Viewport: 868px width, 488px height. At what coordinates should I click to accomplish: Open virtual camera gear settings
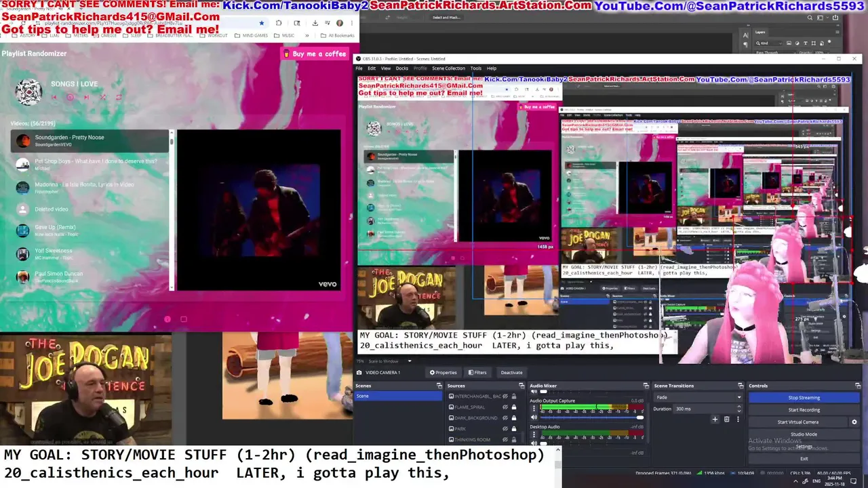(854, 422)
